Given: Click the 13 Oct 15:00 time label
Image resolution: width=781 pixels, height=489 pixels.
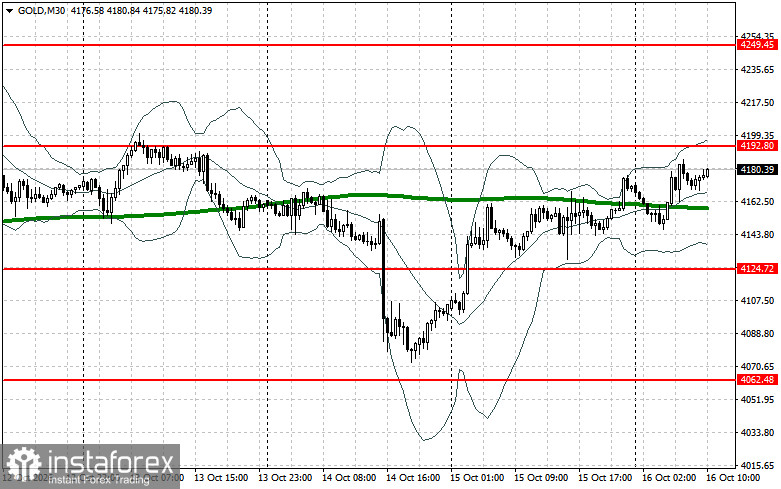Looking at the screenshot, I should point(221,478).
